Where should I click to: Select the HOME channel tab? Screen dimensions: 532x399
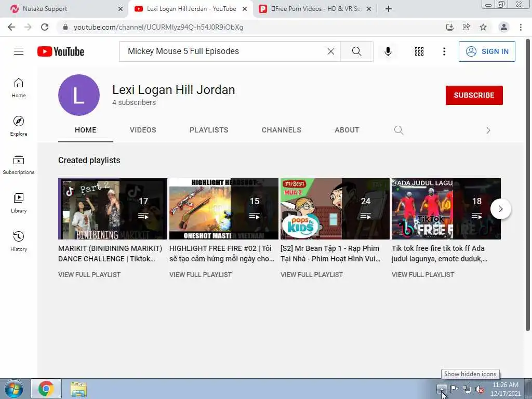coord(86,130)
